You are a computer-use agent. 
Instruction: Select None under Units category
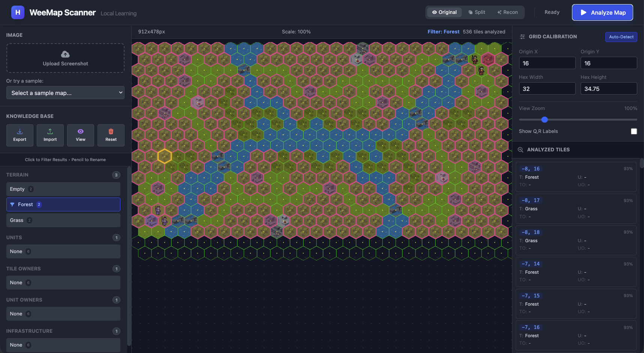pos(63,252)
